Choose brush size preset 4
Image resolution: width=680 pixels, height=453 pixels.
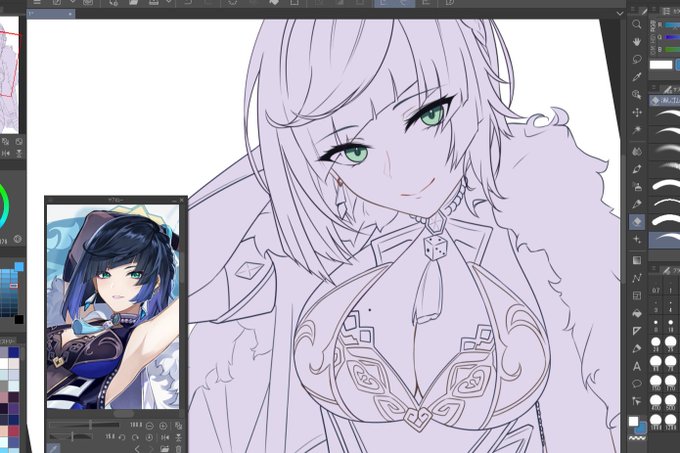[671, 306]
